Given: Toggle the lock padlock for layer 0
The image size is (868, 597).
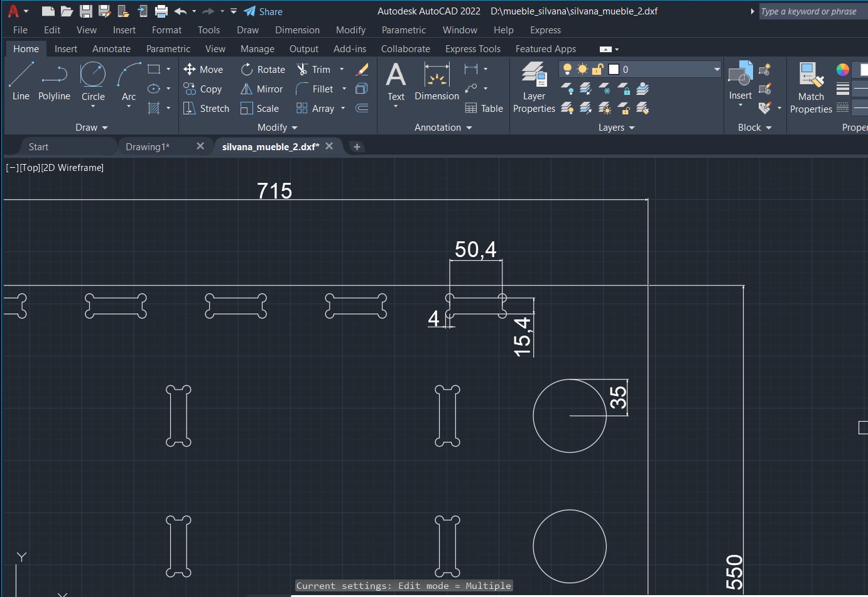Looking at the screenshot, I should coord(597,69).
